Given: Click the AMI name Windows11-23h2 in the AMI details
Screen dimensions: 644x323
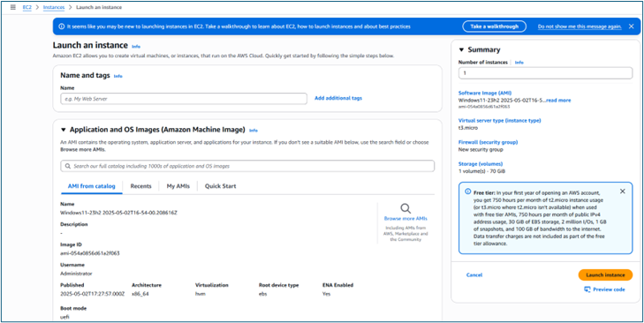Looking at the screenshot, I should [x=118, y=212].
